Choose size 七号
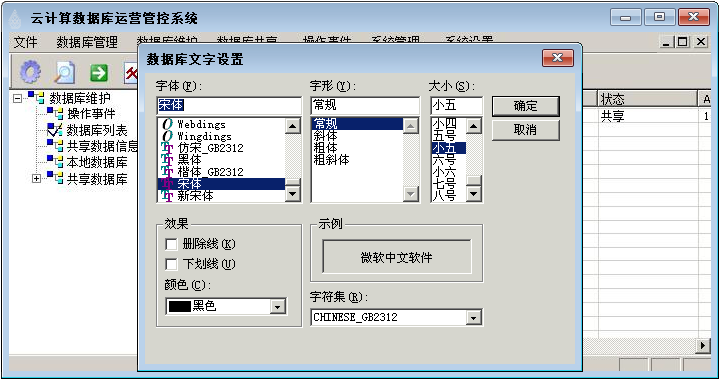Screen dimensions: 720x380 tap(449, 184)
